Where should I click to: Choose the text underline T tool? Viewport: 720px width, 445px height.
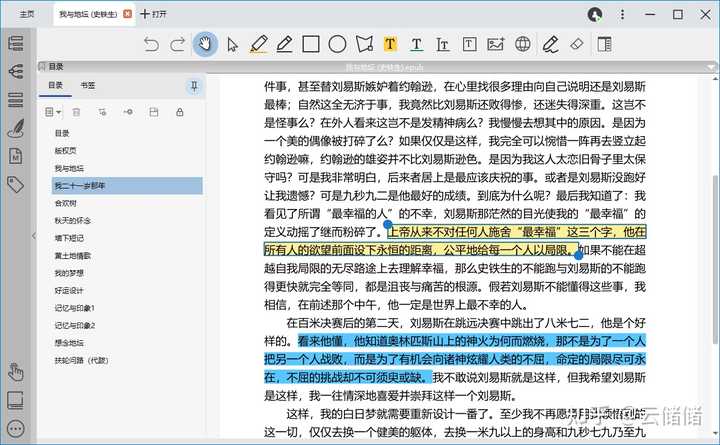(x=416, y=45)
